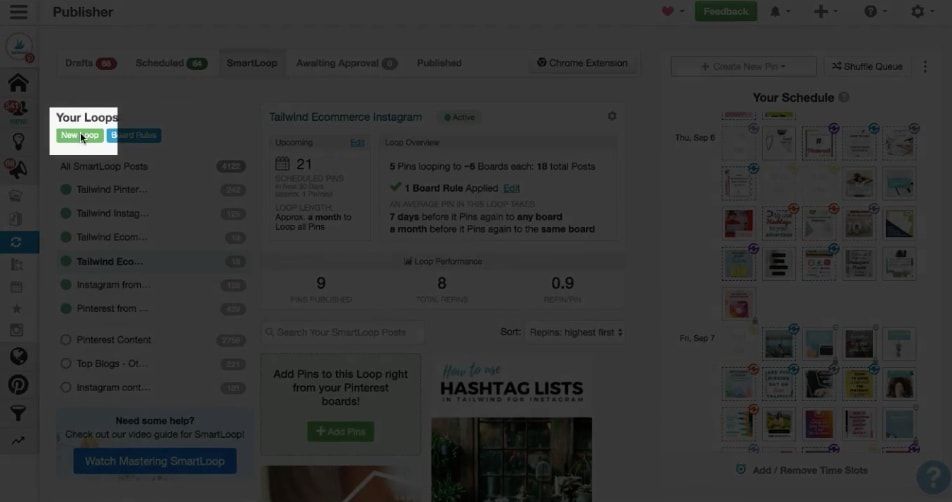Select the SmartLoop refresh sidebar icon
Screen dimensions: 952x502
tap(16, 242)
